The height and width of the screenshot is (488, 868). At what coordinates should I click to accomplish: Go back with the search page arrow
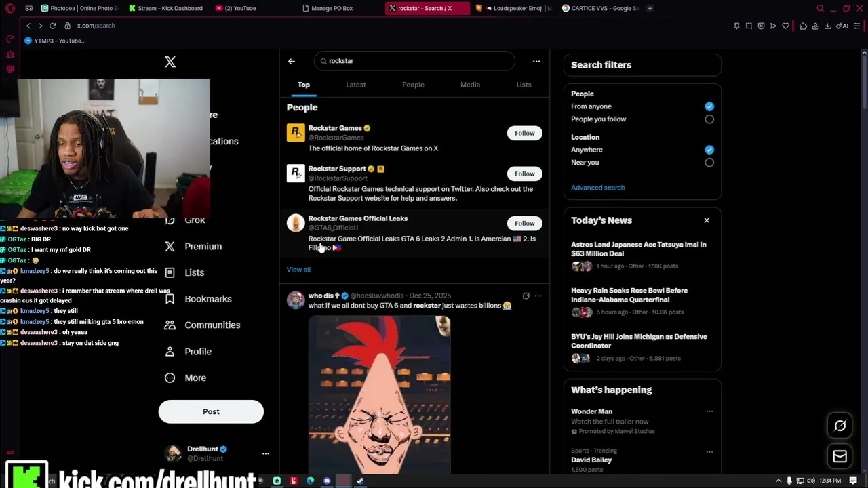click(x=292, y=61)
